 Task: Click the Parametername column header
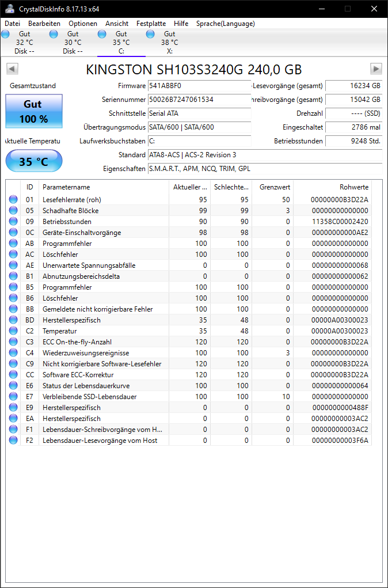click(104, 187)
